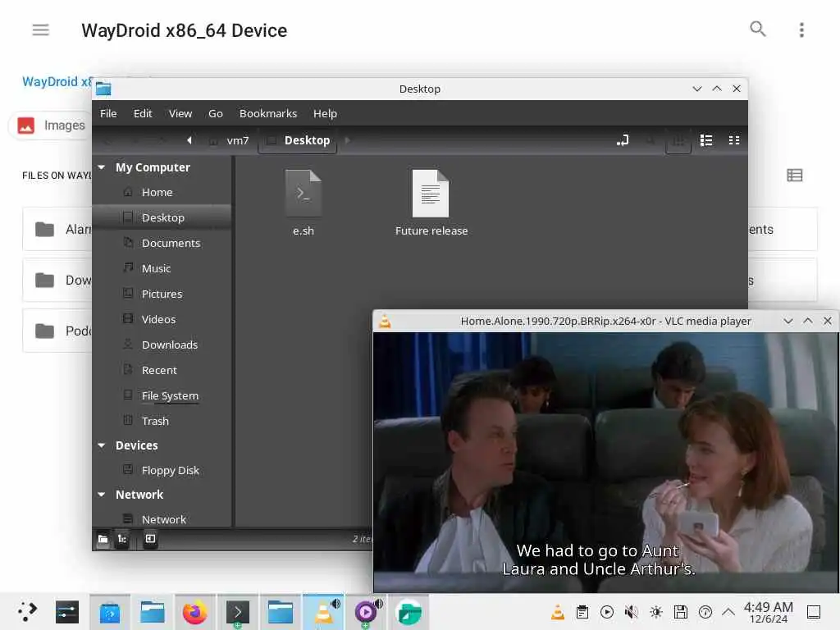The height and width of the screenshot is (630, 840).
Task: Open the Help menu
Action: (x=325, y=113)
